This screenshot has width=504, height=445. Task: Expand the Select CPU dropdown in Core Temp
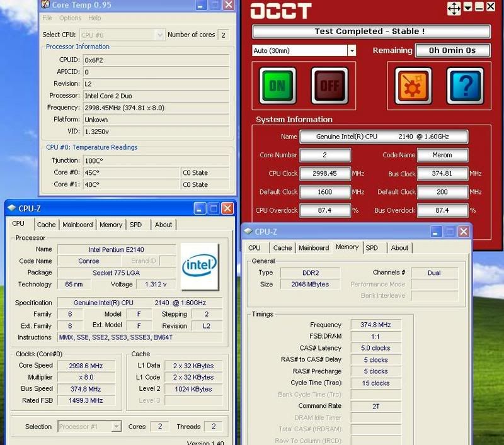(160, 35)
